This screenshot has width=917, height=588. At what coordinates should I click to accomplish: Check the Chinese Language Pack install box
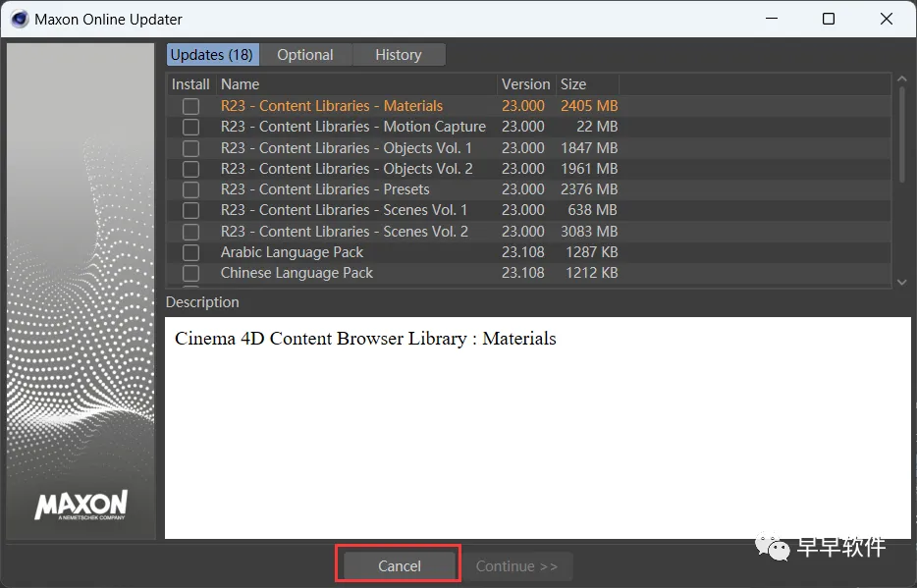click(x=190, y=273)
